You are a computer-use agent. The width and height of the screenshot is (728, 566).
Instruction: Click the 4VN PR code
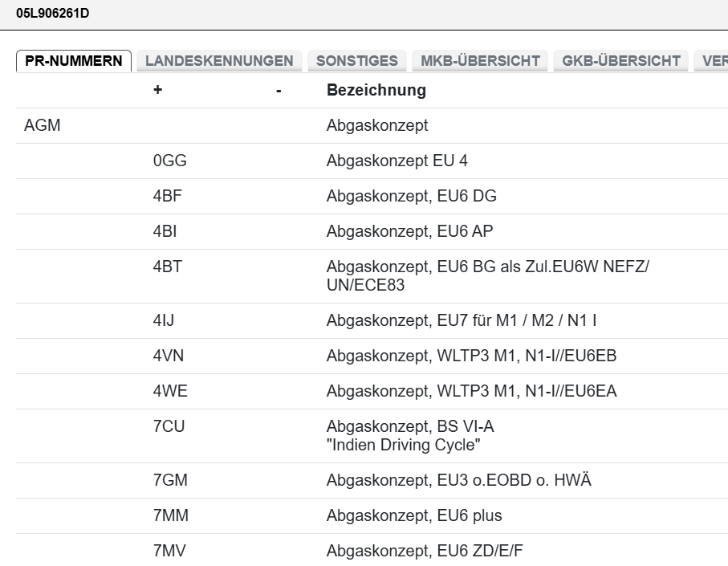(x=169, y=356)
